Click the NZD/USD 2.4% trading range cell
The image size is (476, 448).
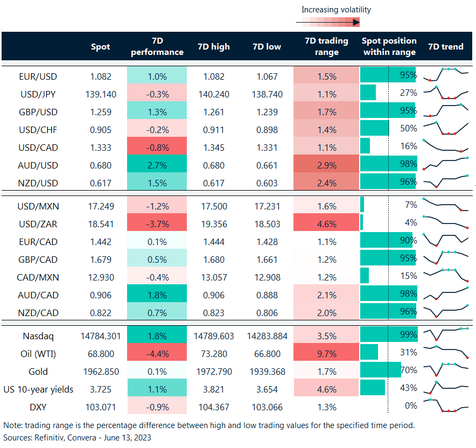[x=326, y=181]
